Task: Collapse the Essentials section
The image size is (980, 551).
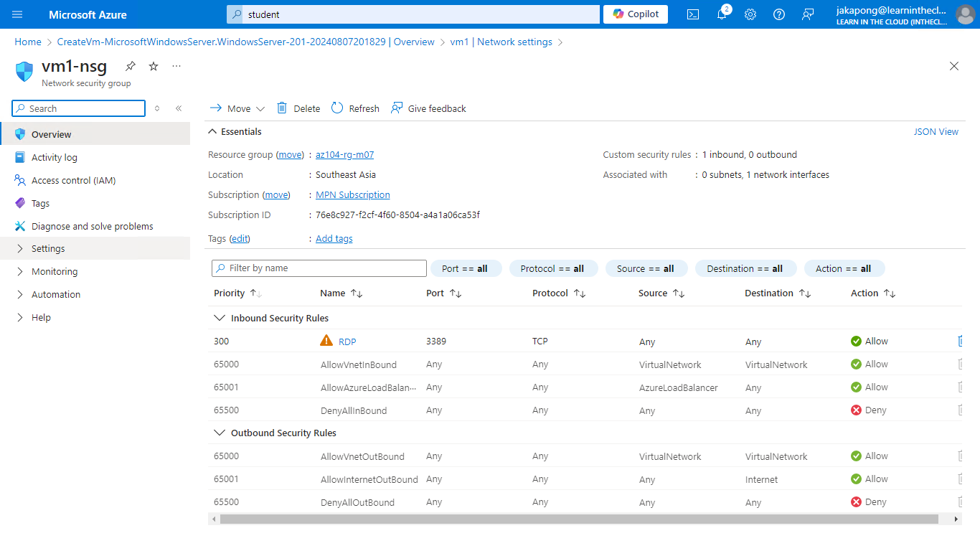Action: click(235, 132)
